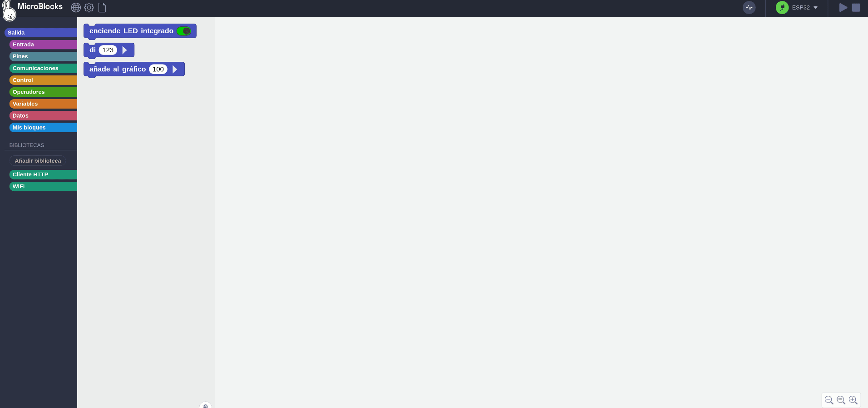Viewport: 868px width, 408px height.
Task: Toggle the LED integrado switch
Action: coord(184,31)
